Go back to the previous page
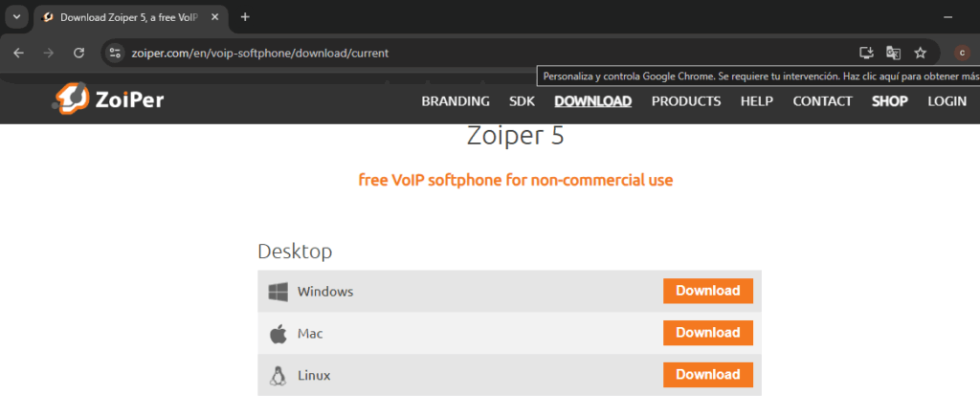Viewport: 980px width, 416px height. (x=18, y=53)
